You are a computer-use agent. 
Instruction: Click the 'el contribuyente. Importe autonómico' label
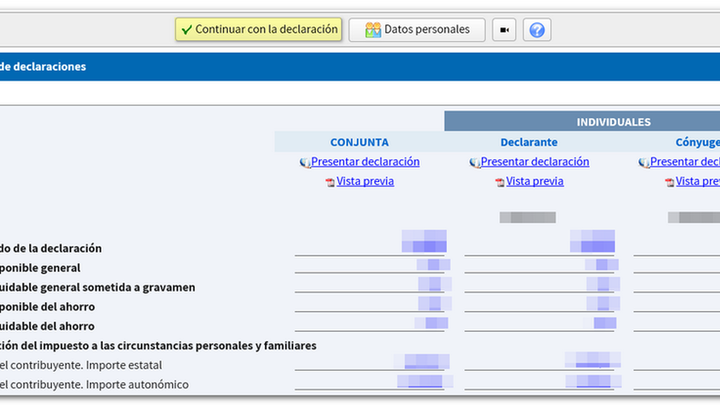tap(95, 384)
